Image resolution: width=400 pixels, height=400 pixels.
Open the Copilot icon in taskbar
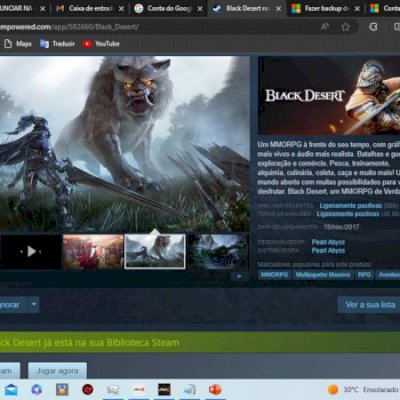(x=36, y=389)
